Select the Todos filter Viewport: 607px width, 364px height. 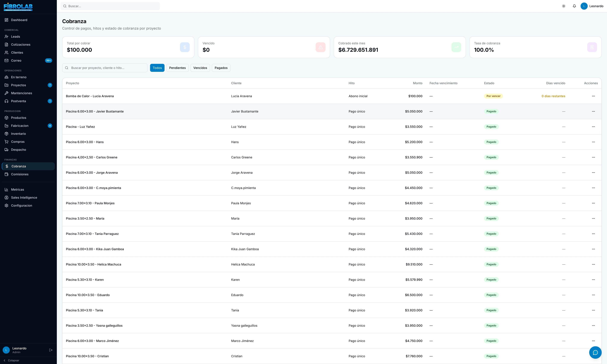(x=157, y=68)
